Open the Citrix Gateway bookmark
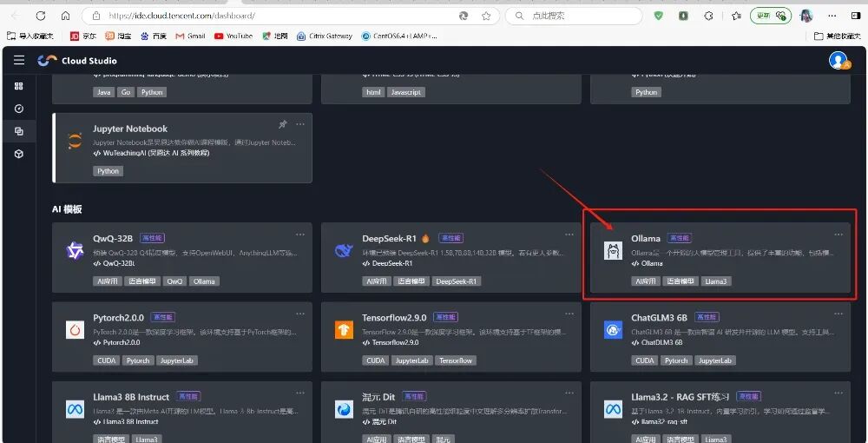Image resolution: width=868 pixels, height=443 pixels. pyautogui.click(x=325, y=36)
